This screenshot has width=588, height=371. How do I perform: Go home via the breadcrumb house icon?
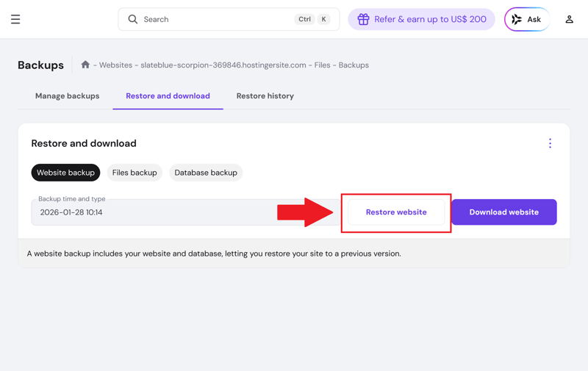click(85, 65)
